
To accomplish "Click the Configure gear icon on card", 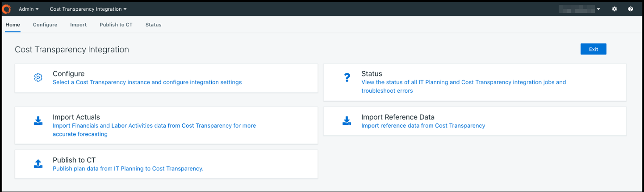I will pyautogui.click(x=38, y=77).
